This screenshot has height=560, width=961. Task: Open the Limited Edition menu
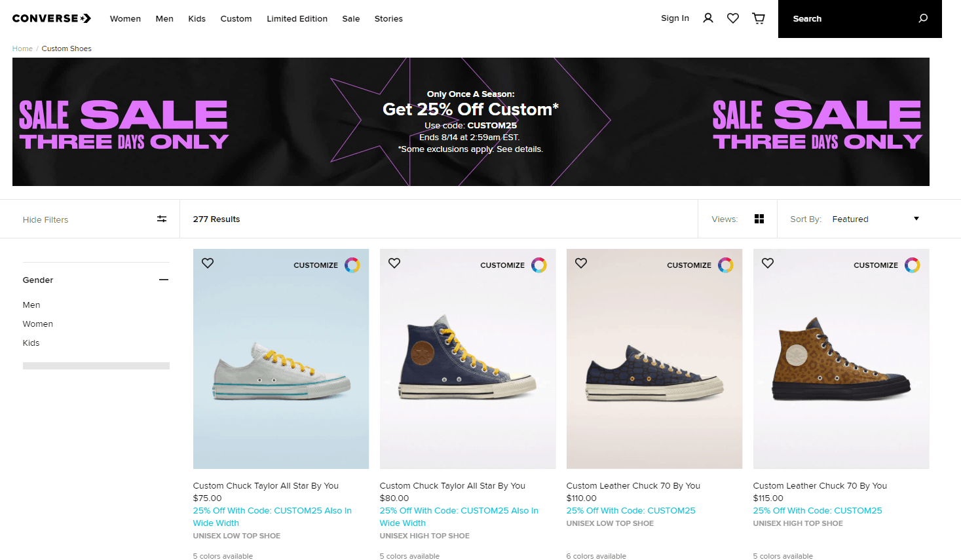[x=297, y=18]
